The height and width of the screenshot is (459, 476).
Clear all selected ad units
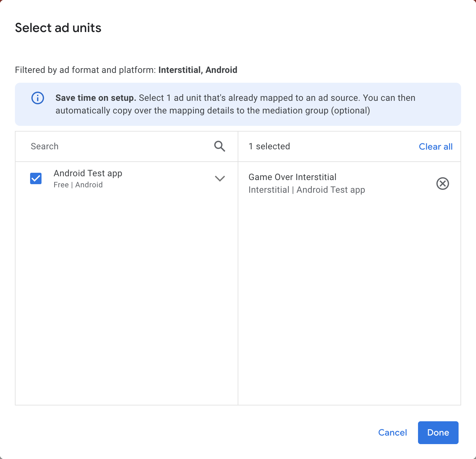tap(435, 146)
